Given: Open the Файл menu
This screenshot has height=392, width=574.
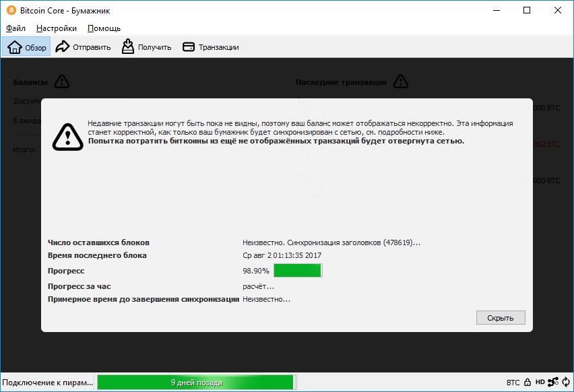Looking at the screenshot, I should click(15, 28).
